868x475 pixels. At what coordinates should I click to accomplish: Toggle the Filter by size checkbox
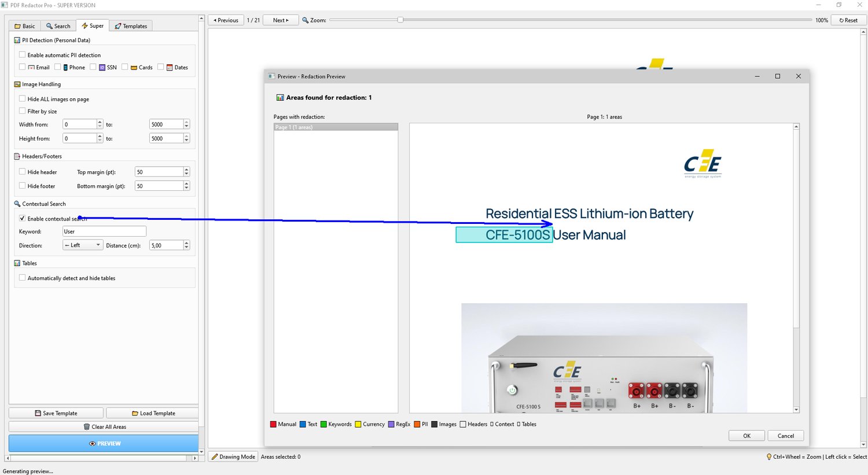tap(22, 111)
